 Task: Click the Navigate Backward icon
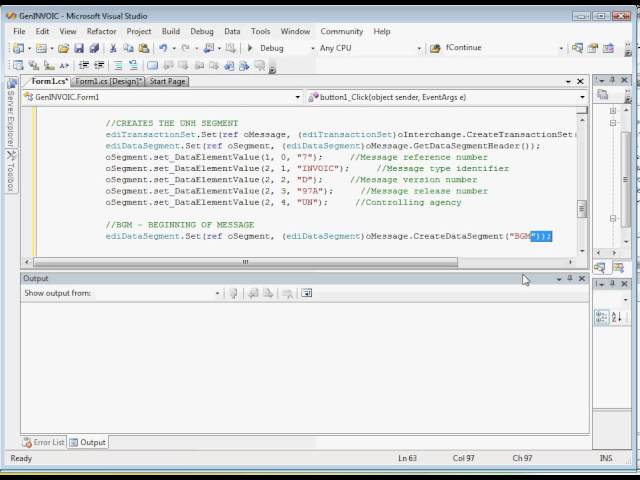click(x=209, y=48)
